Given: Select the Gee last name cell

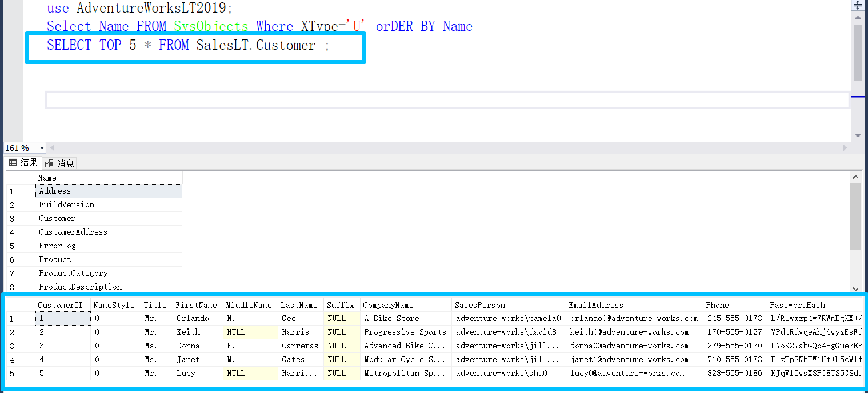Looking at the screenshot, I should click(301, 318).
